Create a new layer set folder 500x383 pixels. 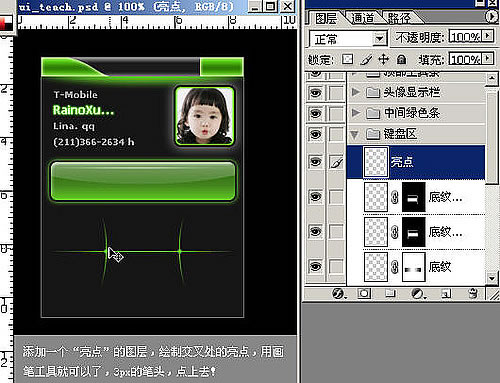[x=390, y=293]
